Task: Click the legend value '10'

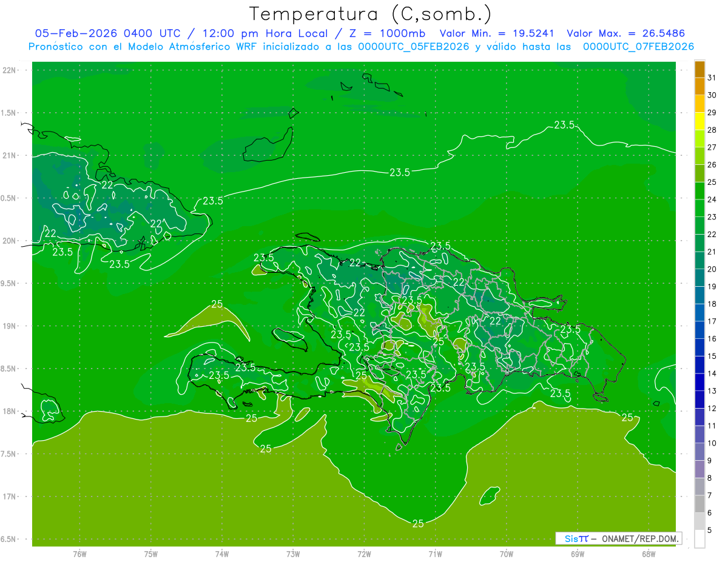Action: pos(712,443)
